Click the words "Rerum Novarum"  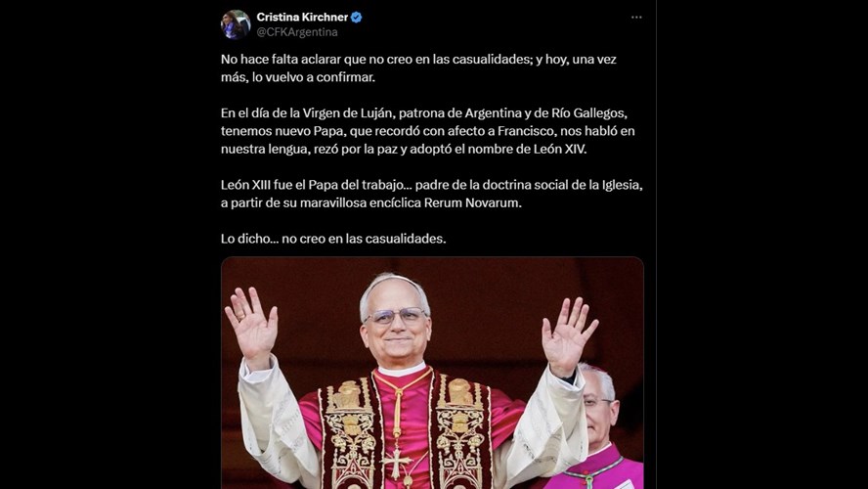pyautogui.click(x=472, y=202)
